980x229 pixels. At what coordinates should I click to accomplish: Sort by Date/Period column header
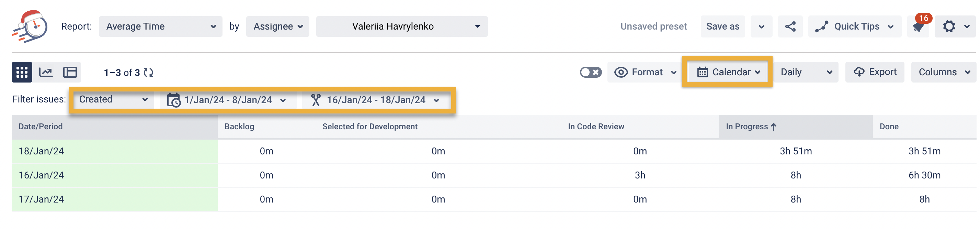[114, 127]
